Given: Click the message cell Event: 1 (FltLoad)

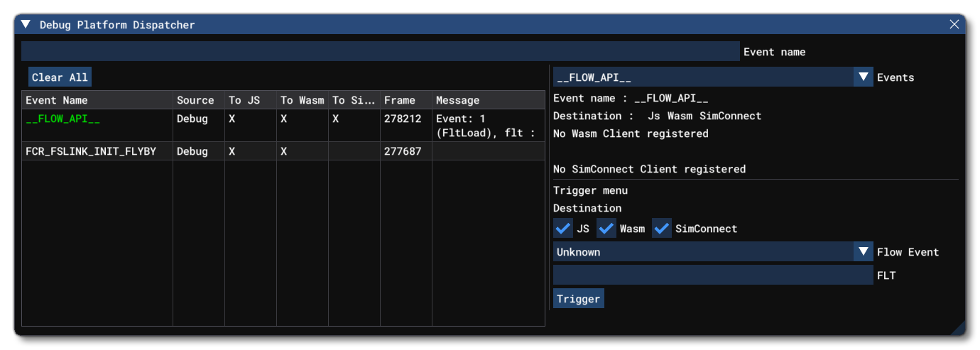Looking at the screenshot, I should pyautogui.click(x=486, y=126).
